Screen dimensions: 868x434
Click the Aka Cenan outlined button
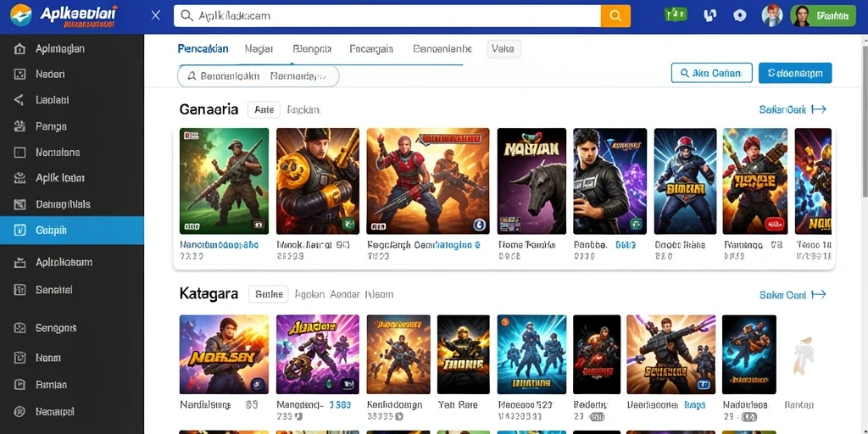[711, 73]
